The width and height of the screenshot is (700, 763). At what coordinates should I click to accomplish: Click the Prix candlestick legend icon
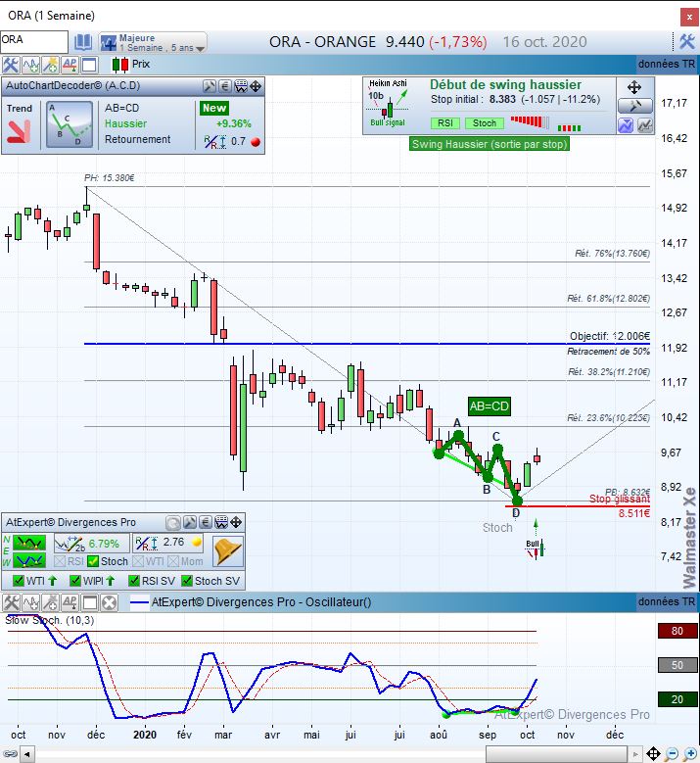(x=120, y=65)
